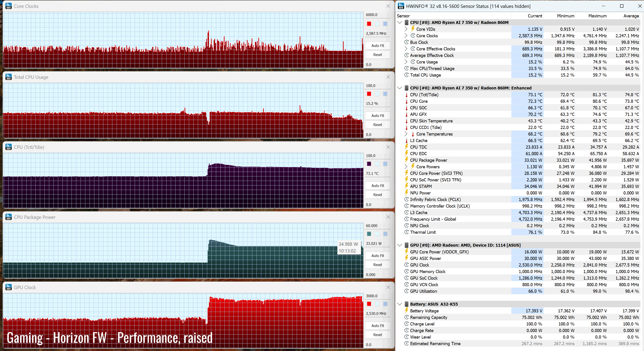Click the clock icon beside Bus Clock
This screenshot has height=351, width=644.
406,42
